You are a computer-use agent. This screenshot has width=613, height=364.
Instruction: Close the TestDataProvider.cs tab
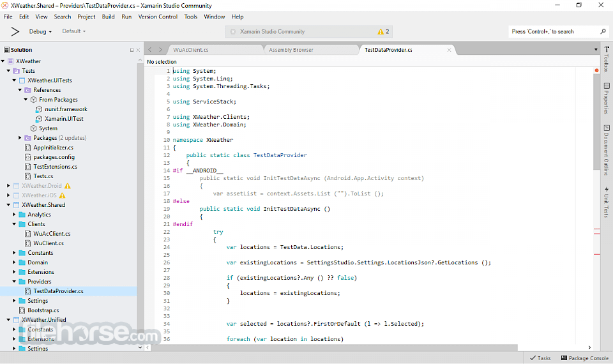tap(449, 50)
